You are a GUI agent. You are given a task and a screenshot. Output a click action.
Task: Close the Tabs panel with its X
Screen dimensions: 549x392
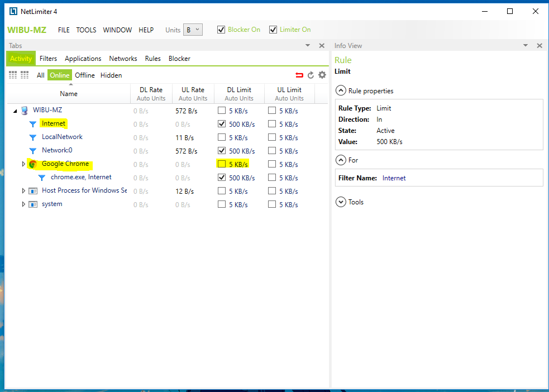pos(322,45)
